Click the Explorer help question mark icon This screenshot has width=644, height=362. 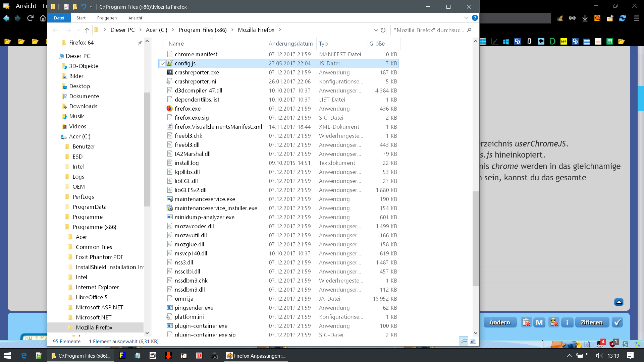tap(475, 18)
